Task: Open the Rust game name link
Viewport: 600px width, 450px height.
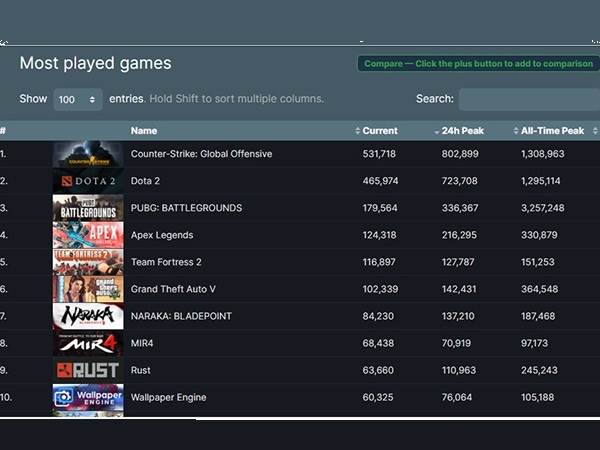Action: click(142, 370)
